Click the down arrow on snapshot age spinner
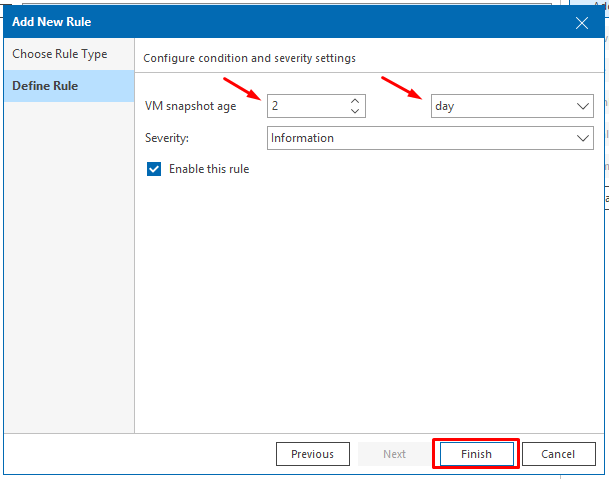Viewport: 609px width, 479px height. click(355, 111)
